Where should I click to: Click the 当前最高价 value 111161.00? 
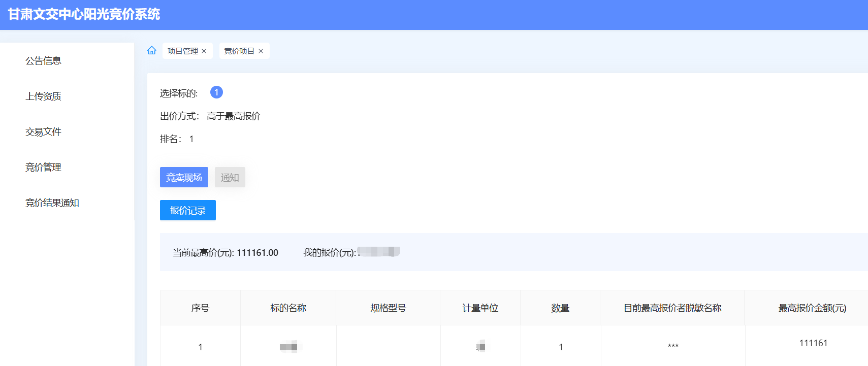[x=258, y=253]
